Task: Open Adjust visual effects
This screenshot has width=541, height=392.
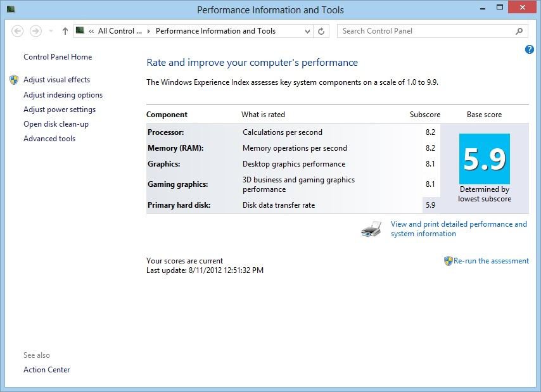Action: pos(56,80)
